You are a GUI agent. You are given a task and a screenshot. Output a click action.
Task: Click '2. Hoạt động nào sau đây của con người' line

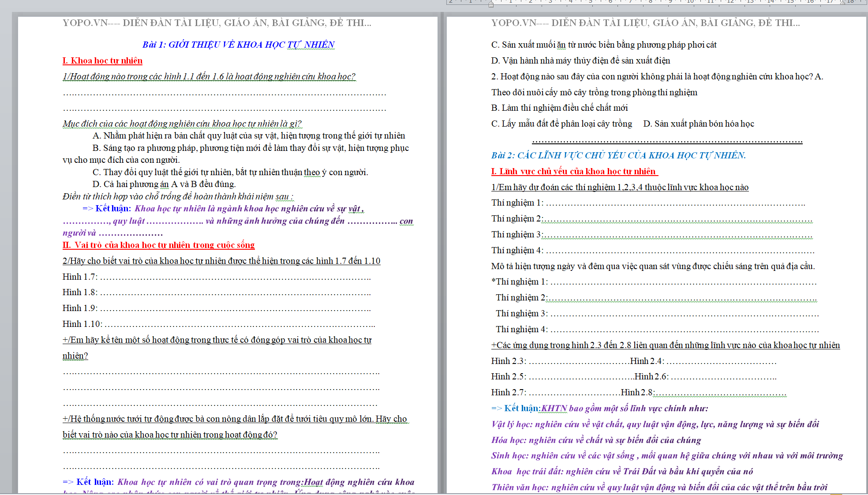[x=657, y=76]
